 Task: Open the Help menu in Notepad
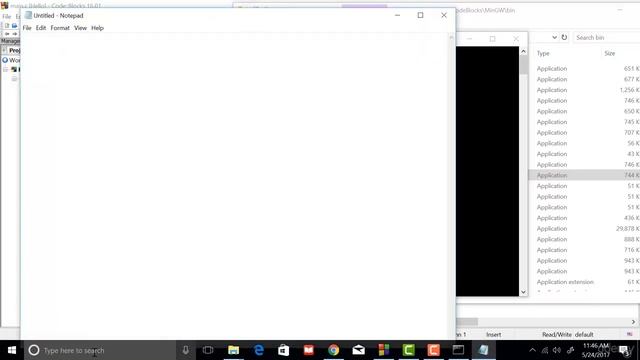tap(97, 28)
